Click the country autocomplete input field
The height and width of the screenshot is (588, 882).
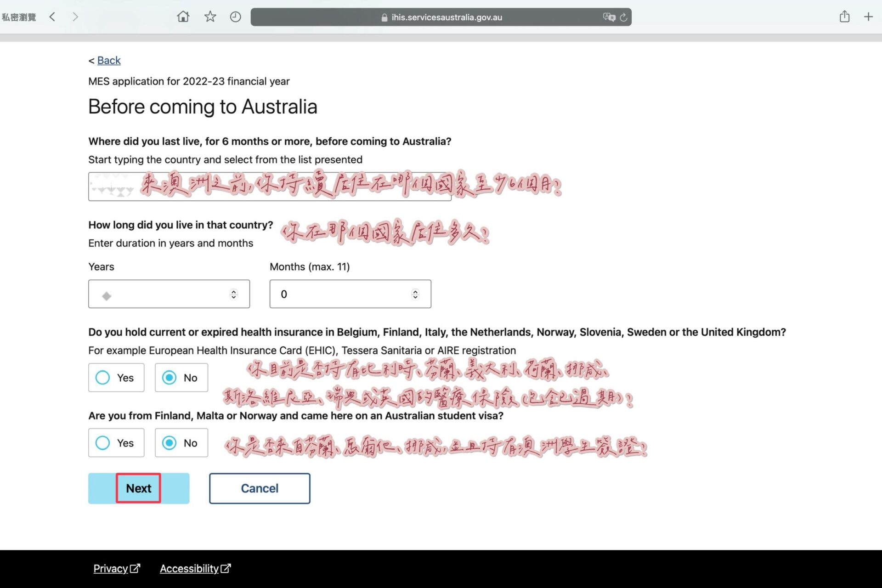(x=270, y=187)
